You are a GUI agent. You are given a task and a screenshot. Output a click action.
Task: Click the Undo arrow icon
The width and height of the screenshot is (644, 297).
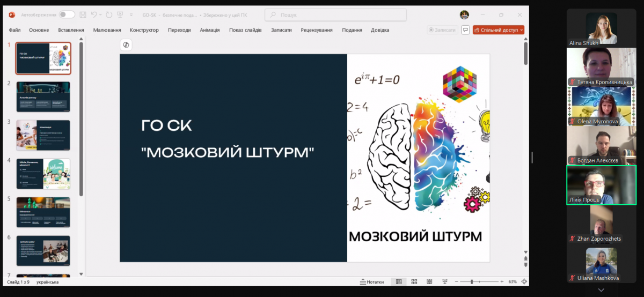click(94, 14)
